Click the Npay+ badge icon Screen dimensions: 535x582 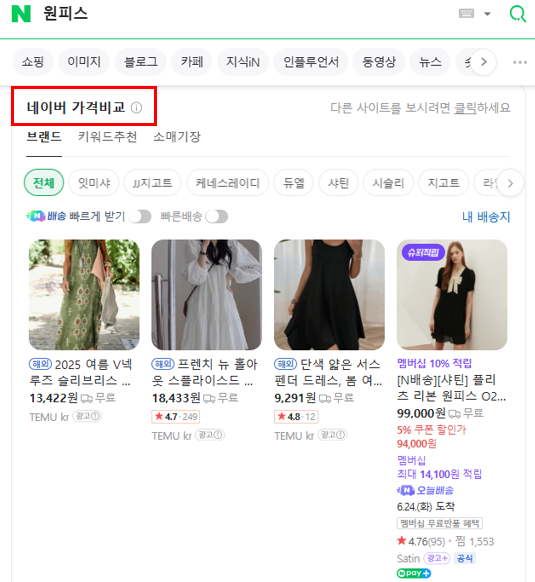(414, 573)
